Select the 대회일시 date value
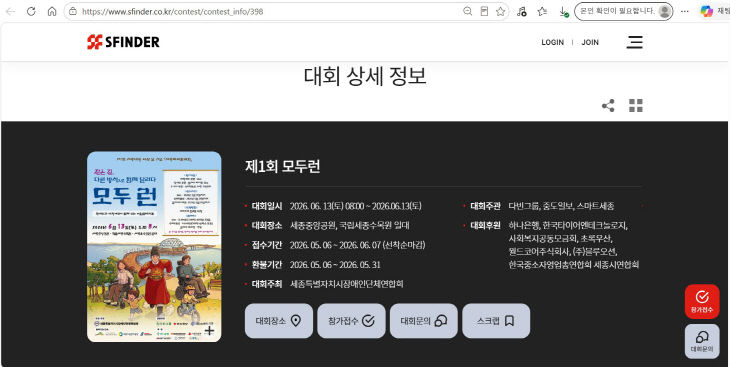730x367 pixels. 356,206
